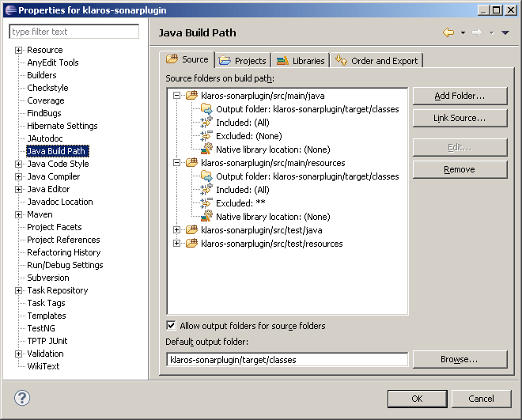
Task: Click the help question mark icon
Action: 22,398
